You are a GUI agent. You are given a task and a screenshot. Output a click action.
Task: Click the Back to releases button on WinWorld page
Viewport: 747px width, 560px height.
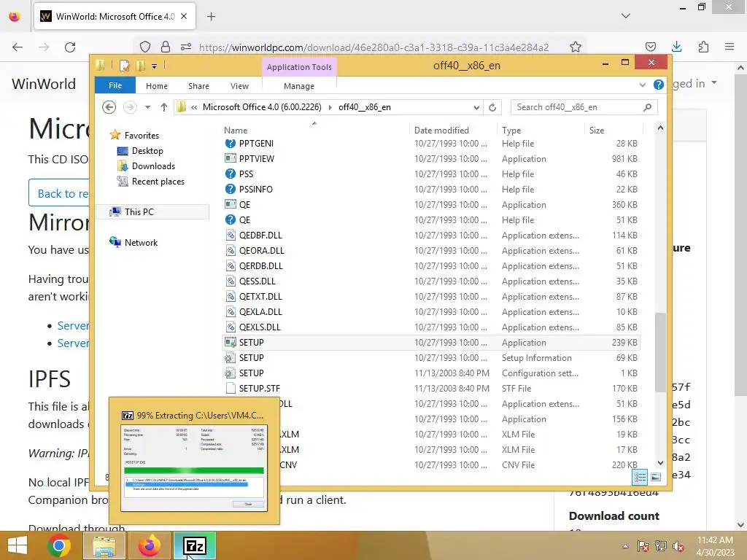[x=59, y=192]
